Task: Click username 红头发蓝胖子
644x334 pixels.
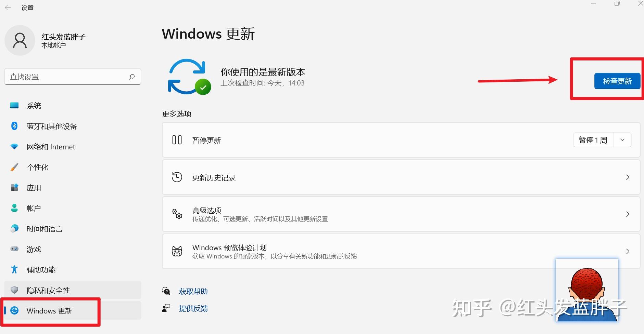Action: coord(63,37)
